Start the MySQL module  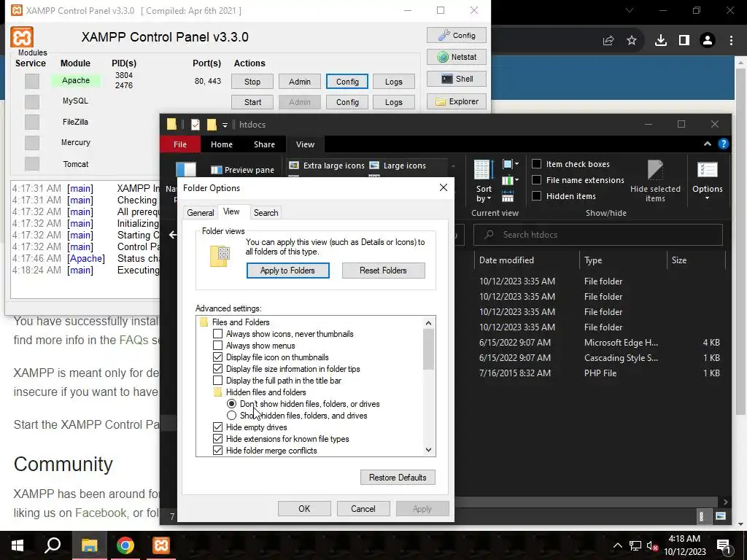[x=252, y=102]
